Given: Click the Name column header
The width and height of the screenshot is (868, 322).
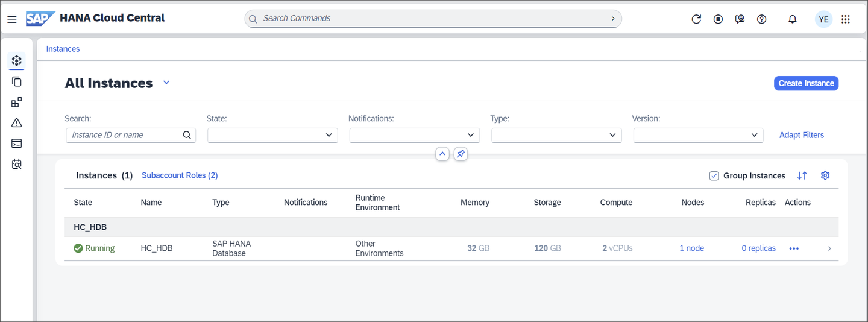Looking at the screenshot, I should click(x=151, y=203).
